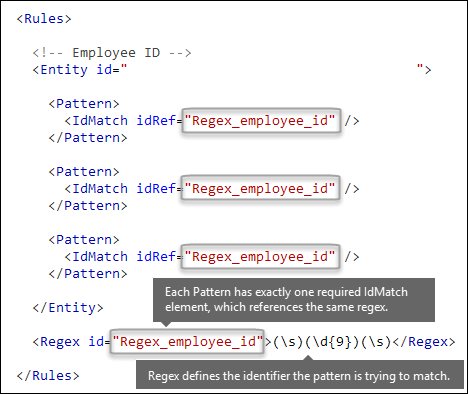Click the callout about each Pattern's IdMatch
Screen dimensions: 468x394
click(294, 300)
